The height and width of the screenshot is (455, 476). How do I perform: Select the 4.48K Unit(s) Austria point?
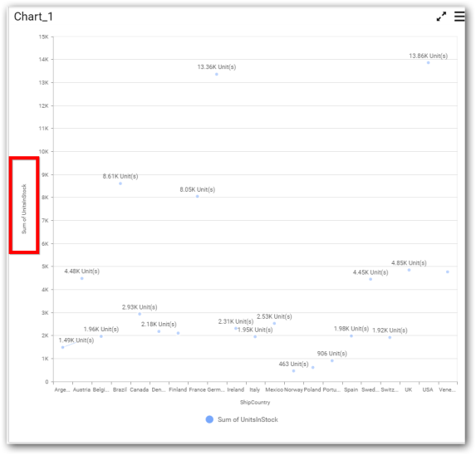(82, 278)
